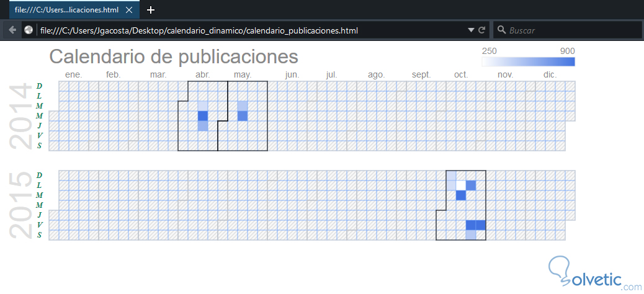This screenshot has height=294, width=644.
Task: Click the 'jun.' month label
Action: 292,74
